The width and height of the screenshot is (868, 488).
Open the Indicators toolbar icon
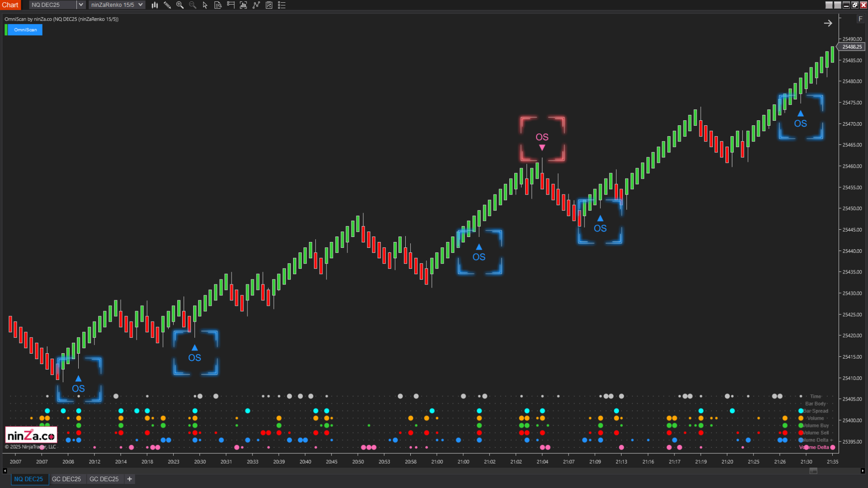243,5
